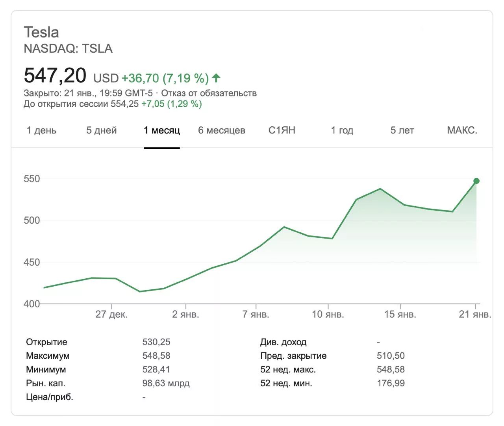Click pre-market change '+7,05 (1,29 %)'
Image resolution: width=504 pixels, height=426 pixels.
click(x=172, y=104)
